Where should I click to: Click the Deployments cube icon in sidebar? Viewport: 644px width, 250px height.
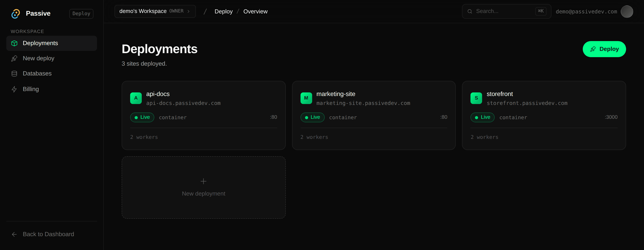(14, 43)
